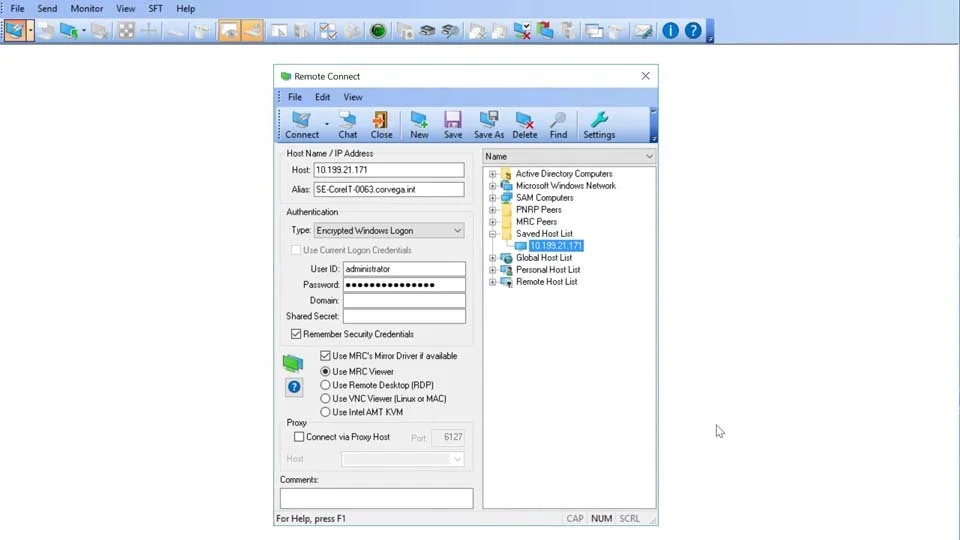Collapse the Saved Host List node
This screenshot has height=540, width=960.
tap(492, 234)
